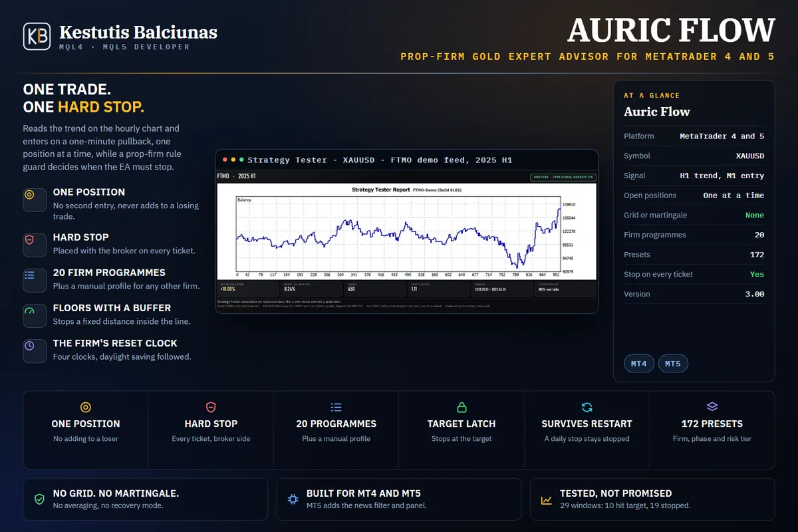Image resolution: width=798 pixels, height=532 pixels.
Task: Click the Survives Restart card title
Action: (x=587, y=424)
